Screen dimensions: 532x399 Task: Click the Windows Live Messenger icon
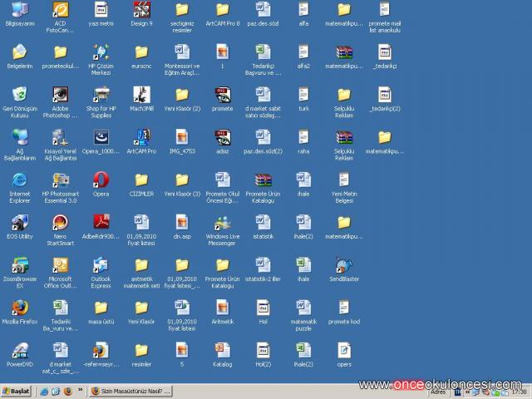(222, 223)
